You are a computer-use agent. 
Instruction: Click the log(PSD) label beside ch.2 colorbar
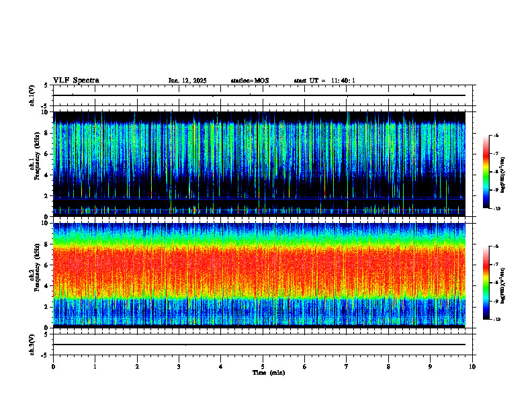tap(503, 285)
